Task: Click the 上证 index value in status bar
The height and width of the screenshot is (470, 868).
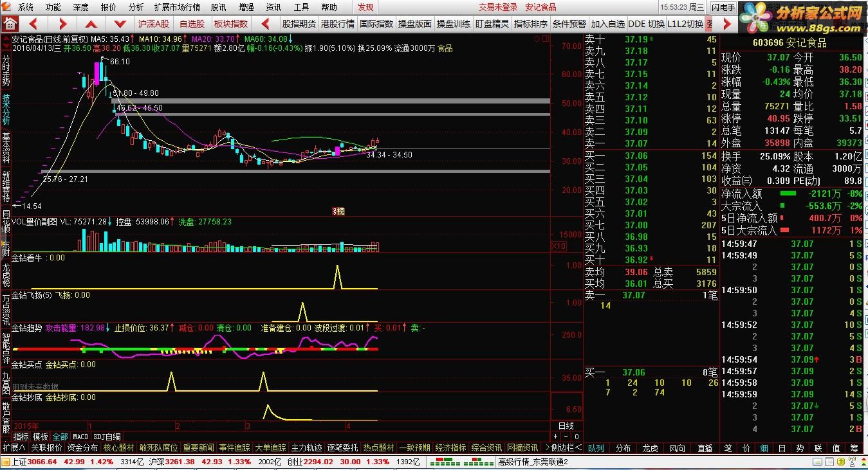Action: point(42,462)
